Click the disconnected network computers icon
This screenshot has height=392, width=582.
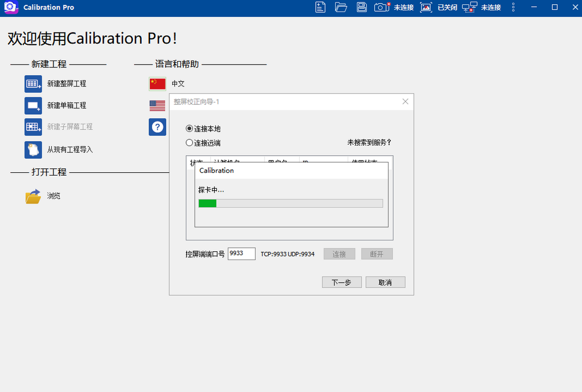[x=469, y=7]
